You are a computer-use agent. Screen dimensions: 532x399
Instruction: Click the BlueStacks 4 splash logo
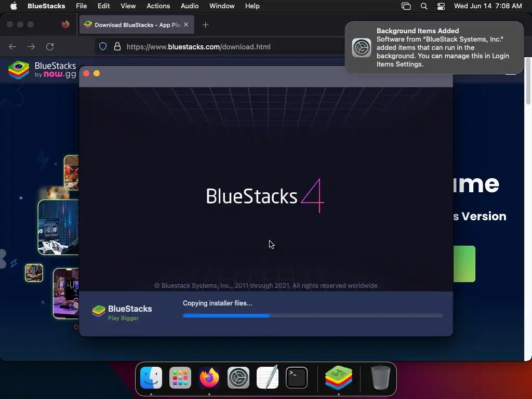(x=265, y=196)
